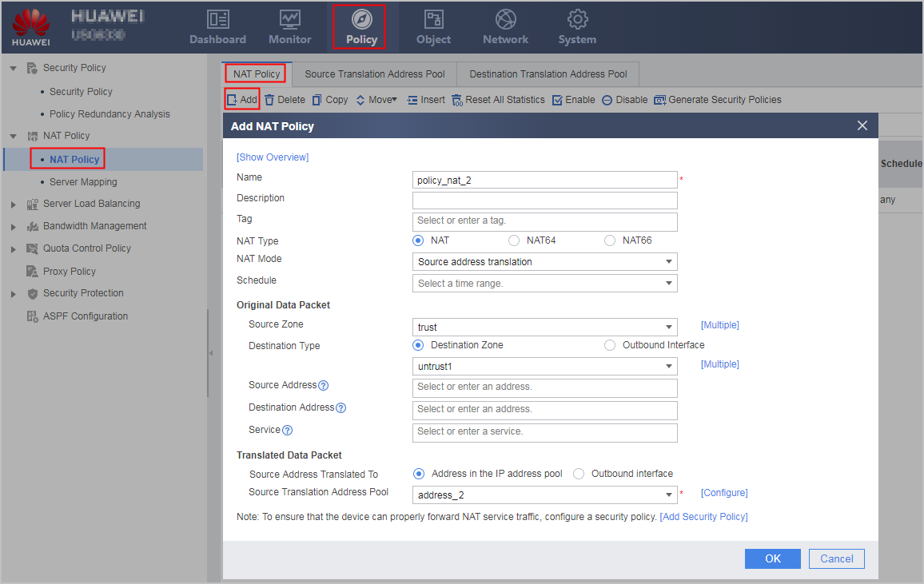Switch to Source Translation Address Pool tab
Image resolution: width=924 pixels, height=584 pixels.
[x=375, y=74]
